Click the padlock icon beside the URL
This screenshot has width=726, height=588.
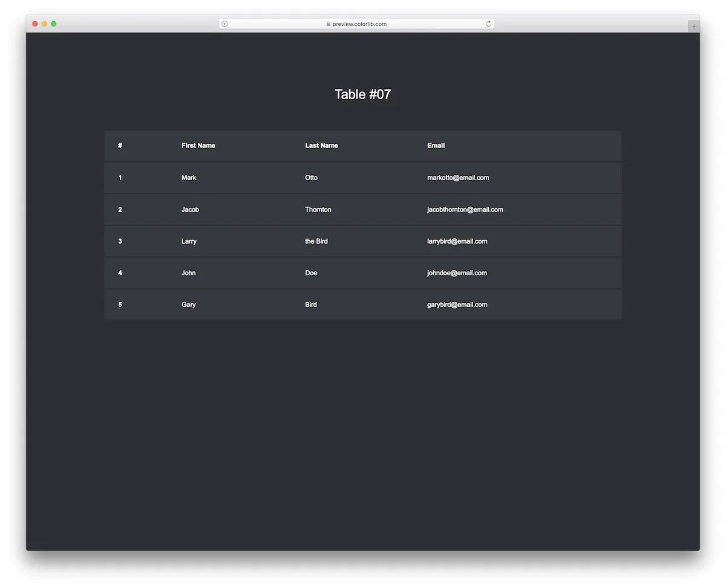[x=329, y=24]
